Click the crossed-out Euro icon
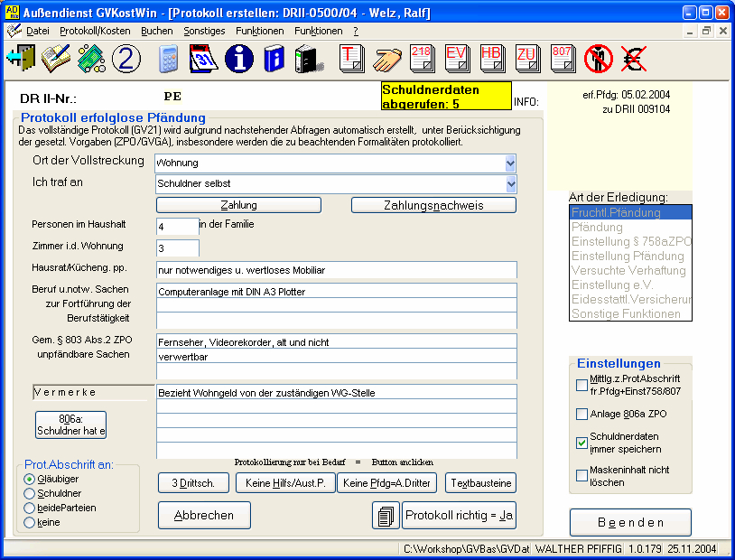 point(632,59)
